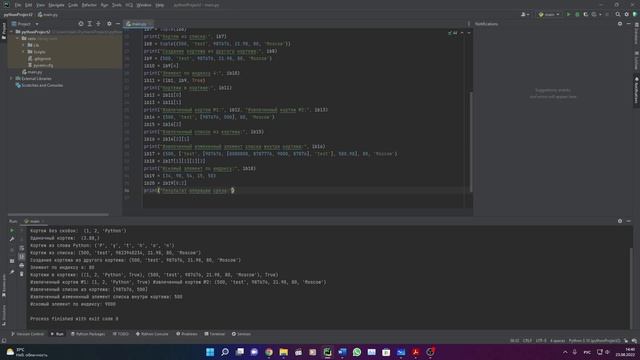
Task: Open Search Everywhere magnifier icon
Action: tap(618, 14)
